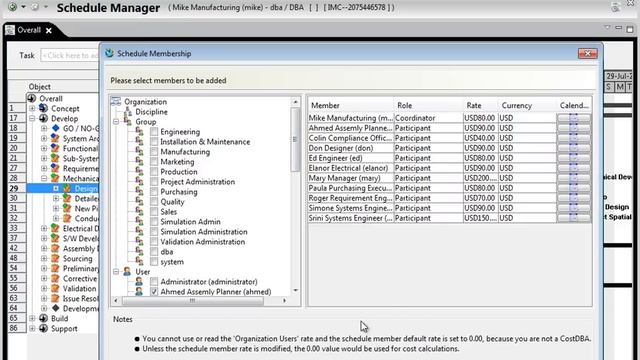Click the Discipline node icon
640x360 pixels.
(x=128, y=111)
